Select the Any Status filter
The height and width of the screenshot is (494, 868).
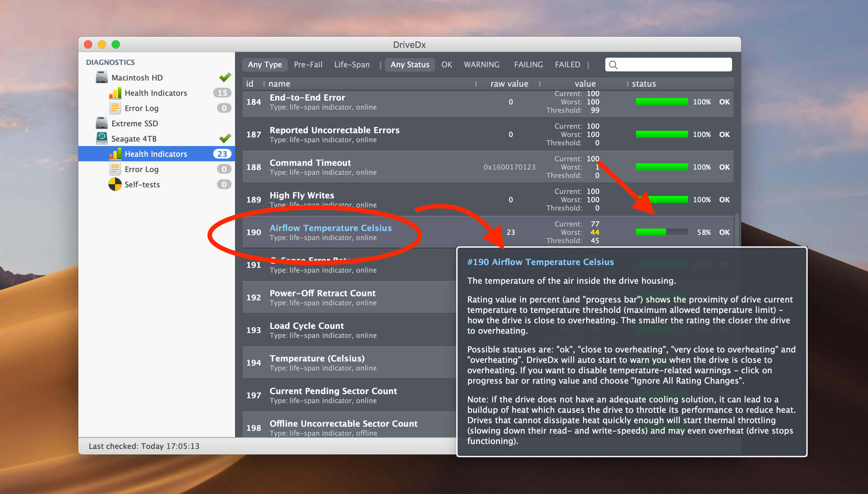(410, 65)
